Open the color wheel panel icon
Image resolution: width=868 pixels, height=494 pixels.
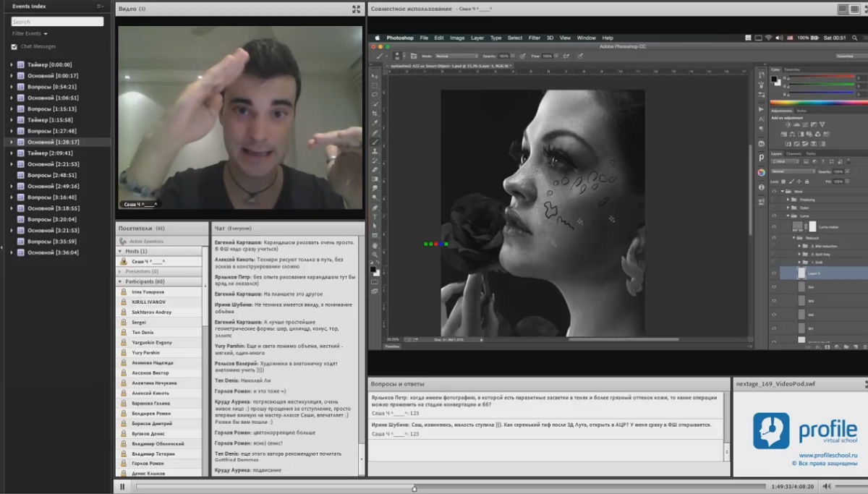pos(761,173)
